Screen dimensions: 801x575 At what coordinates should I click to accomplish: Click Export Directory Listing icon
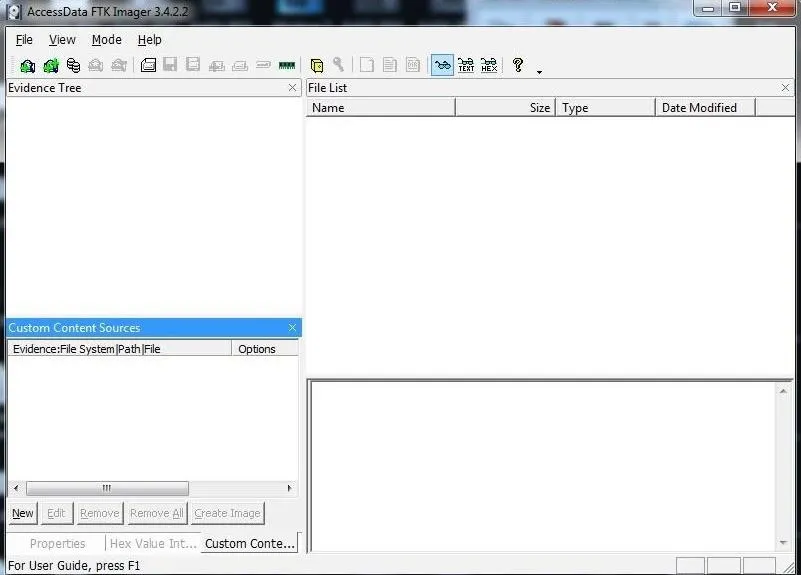413,65
